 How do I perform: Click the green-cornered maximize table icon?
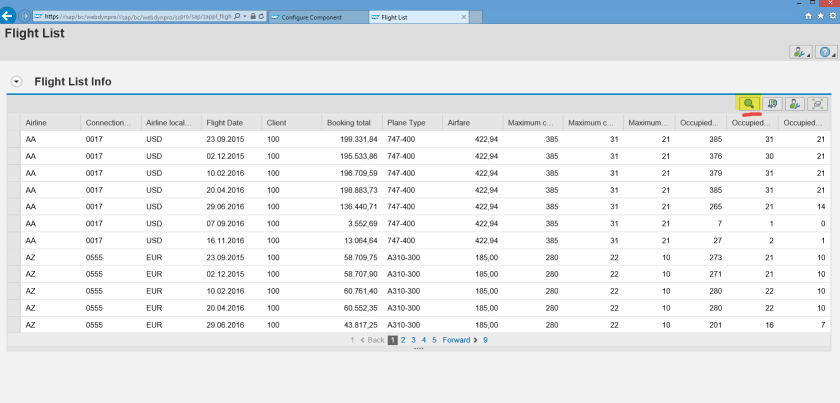tap(818, 103)
